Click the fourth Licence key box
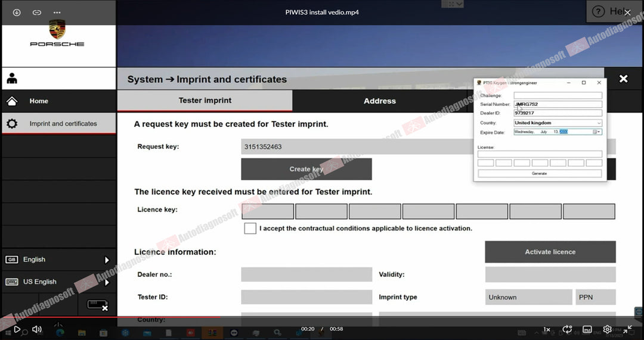The height and width of the screenshot is (340, 644). pyautogui.click(x=428, y=211)
